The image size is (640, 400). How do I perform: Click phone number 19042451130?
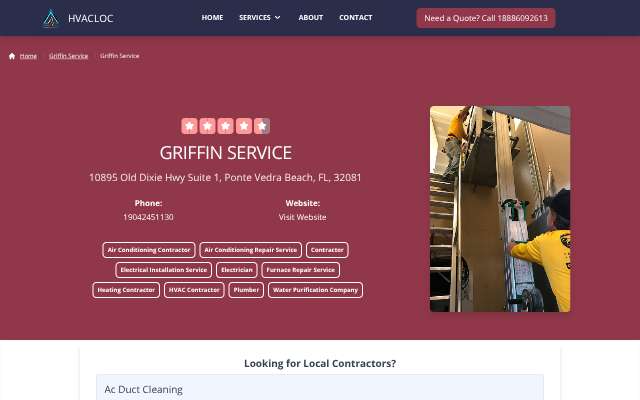(148, 217)
